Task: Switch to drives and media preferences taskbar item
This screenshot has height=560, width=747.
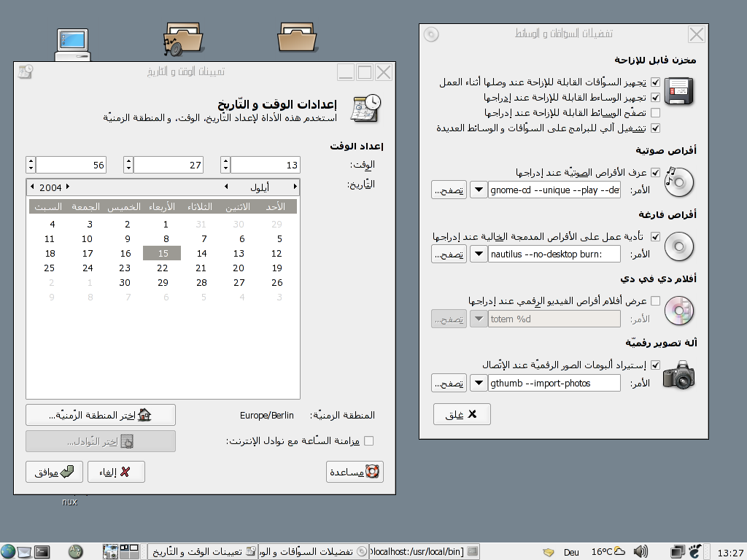Action: coord(314,551)
